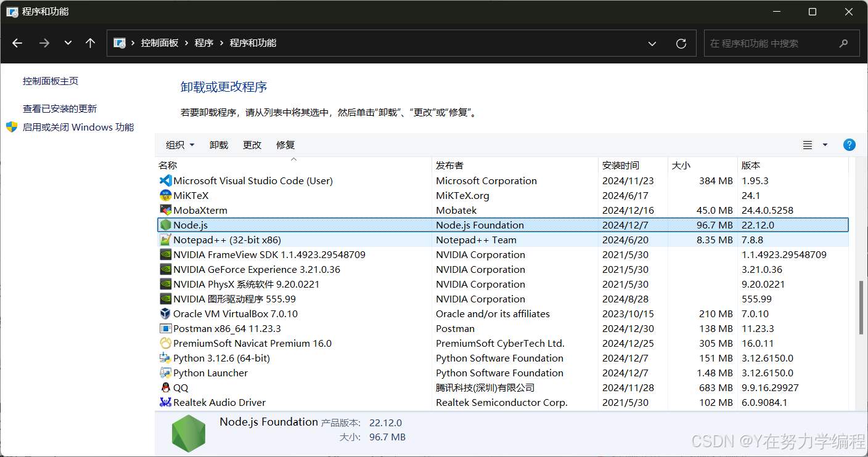
Task: Click 程序和功能 in the breadcrumb path
Action: 253,43
